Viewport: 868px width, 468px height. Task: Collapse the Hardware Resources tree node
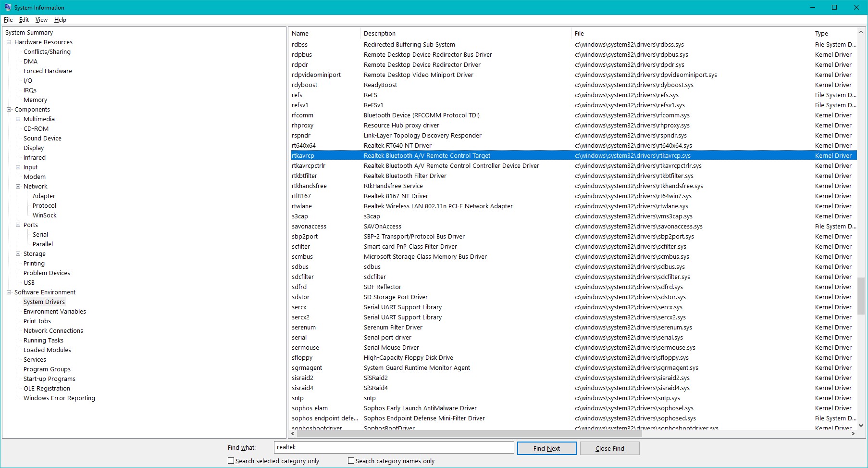click(9, 42)
